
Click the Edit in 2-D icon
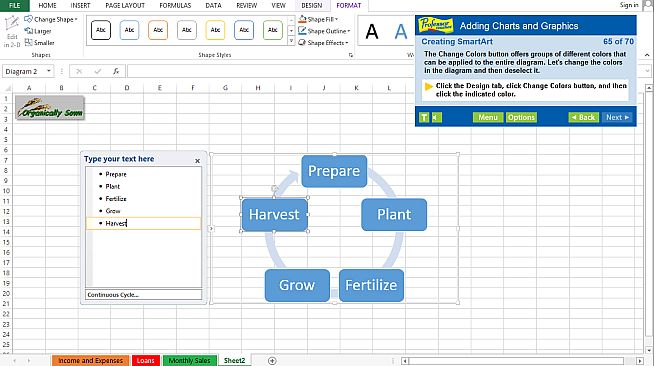(x=12, y=30)
